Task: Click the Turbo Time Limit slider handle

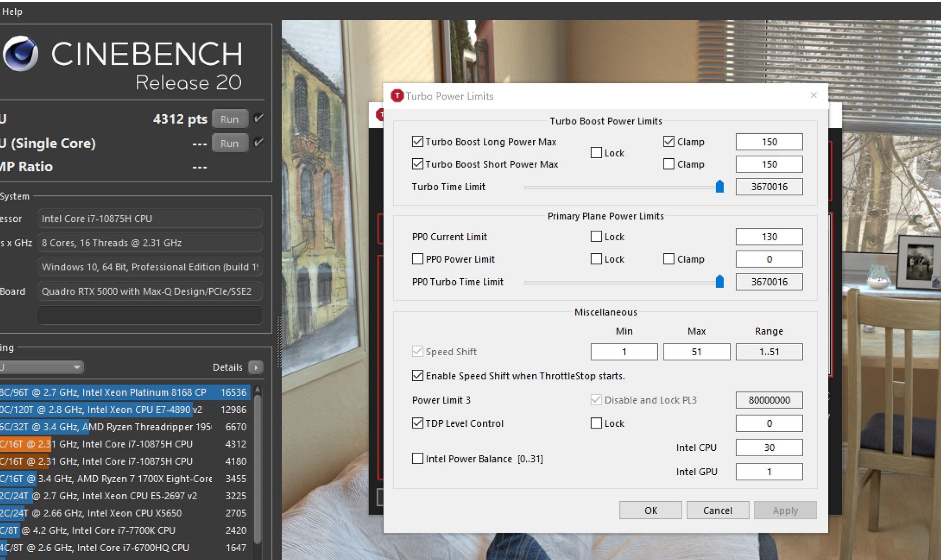Action: click(719, 186)
